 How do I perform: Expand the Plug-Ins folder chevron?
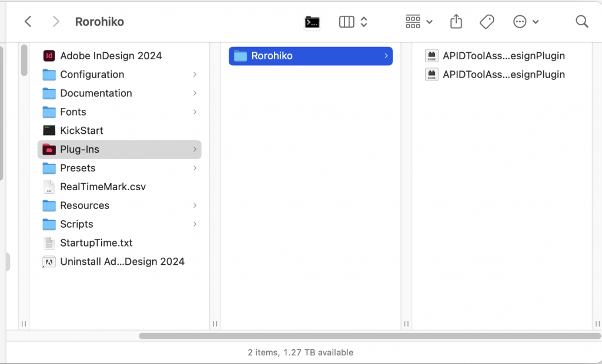(x=195, y=149)
